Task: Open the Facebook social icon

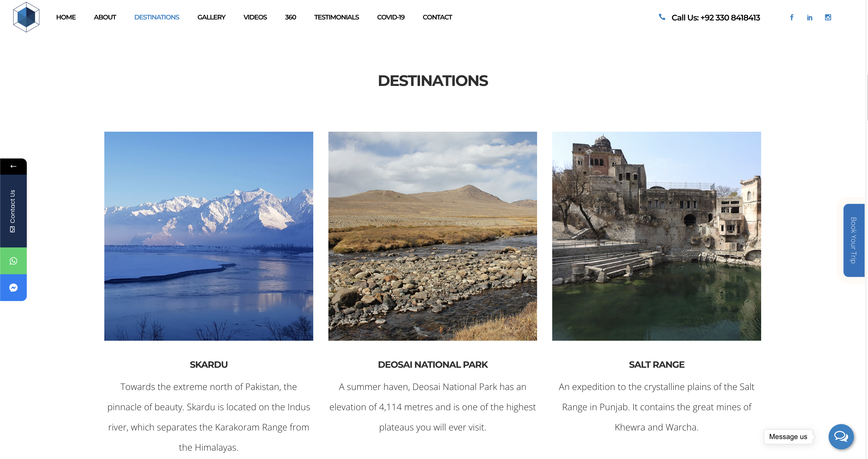Action: pyautogui.click(x=791, y=17)
